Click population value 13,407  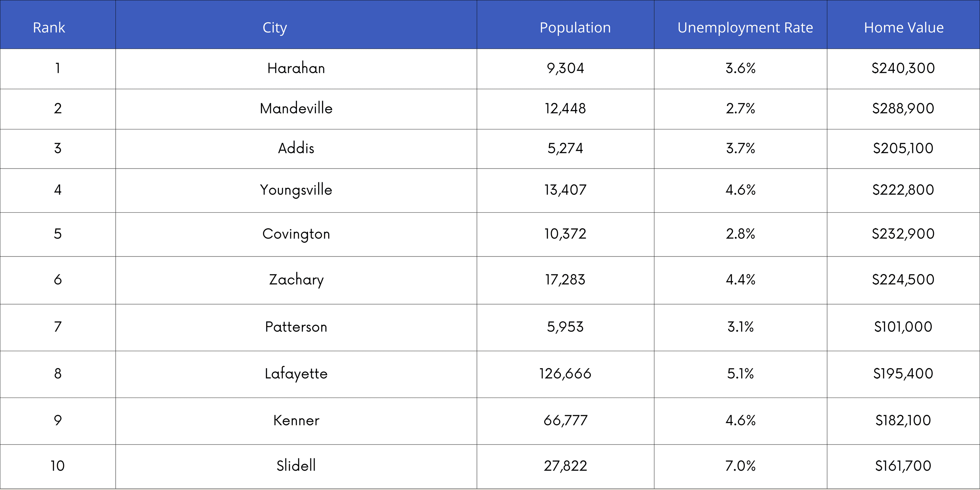pyautogui.click(x=565, y=190)
